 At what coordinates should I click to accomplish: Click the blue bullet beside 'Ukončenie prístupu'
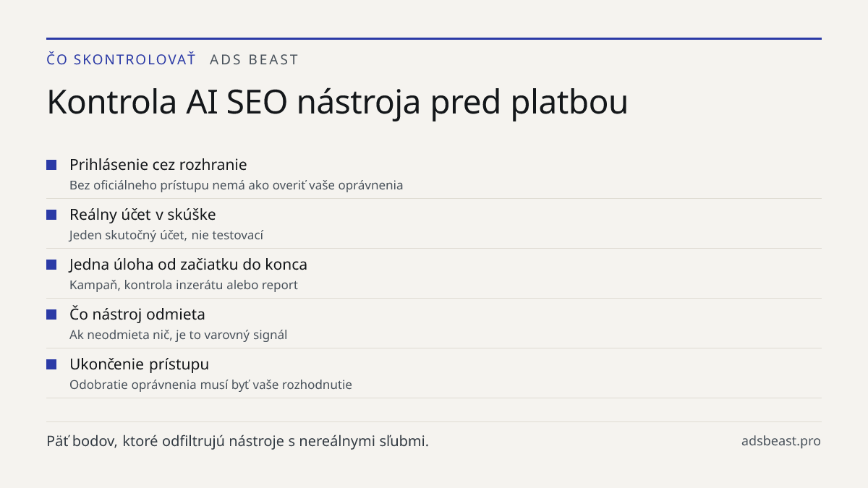tap(51, 364)
